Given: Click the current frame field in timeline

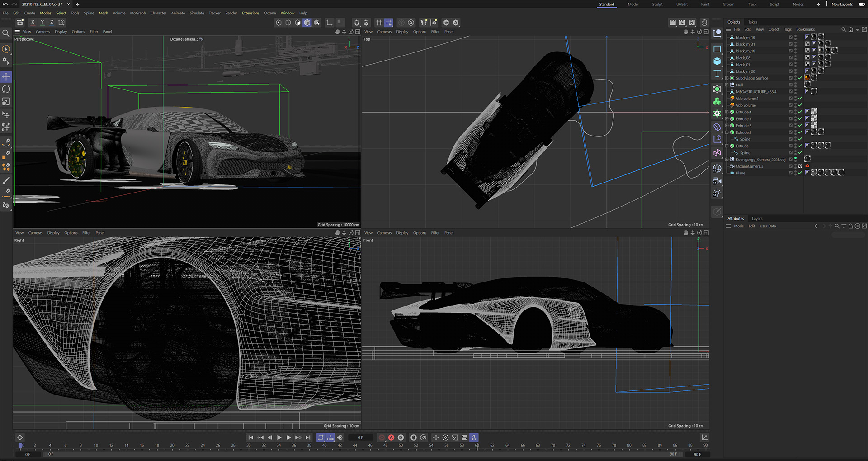Looking at the screenshot, I should coord(360,437).
